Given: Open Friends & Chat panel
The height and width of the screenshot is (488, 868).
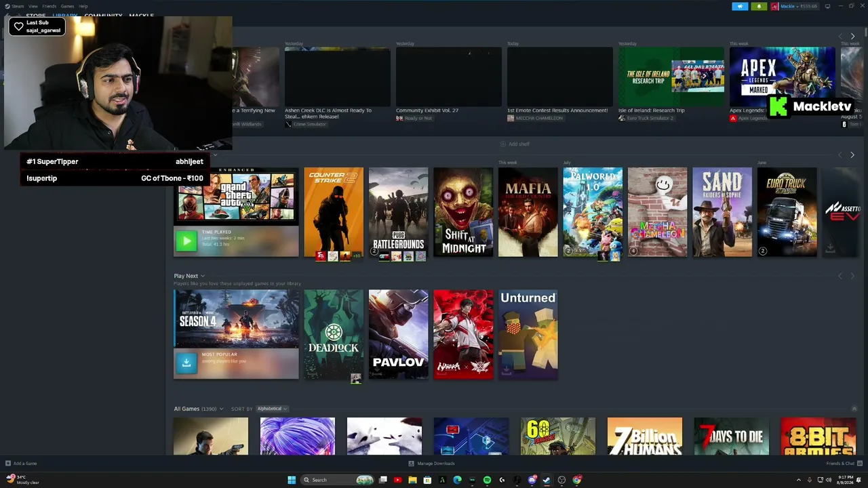Looking at the screenshot, I should click(x=844, y=464).
